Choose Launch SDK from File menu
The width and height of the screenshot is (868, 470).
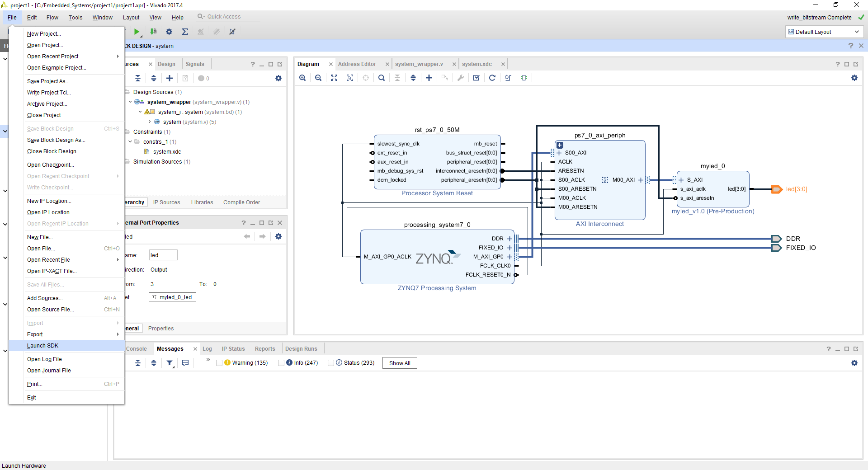pyautogui.click(x=66, y=346)
